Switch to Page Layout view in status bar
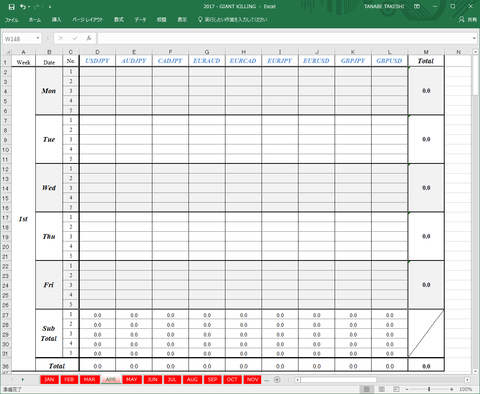The width and height of the screenshot is (480, 394). (x=382, y=389)
